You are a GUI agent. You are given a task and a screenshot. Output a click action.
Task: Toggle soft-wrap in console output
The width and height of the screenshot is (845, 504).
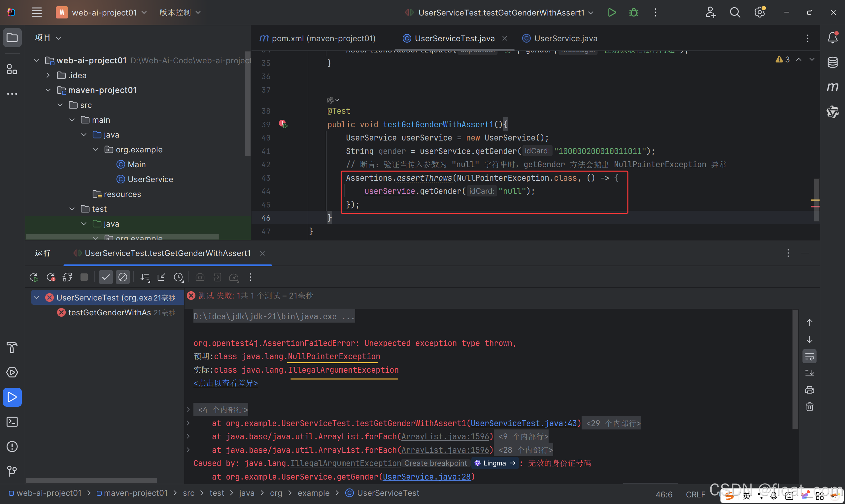(x=809, y=357)
